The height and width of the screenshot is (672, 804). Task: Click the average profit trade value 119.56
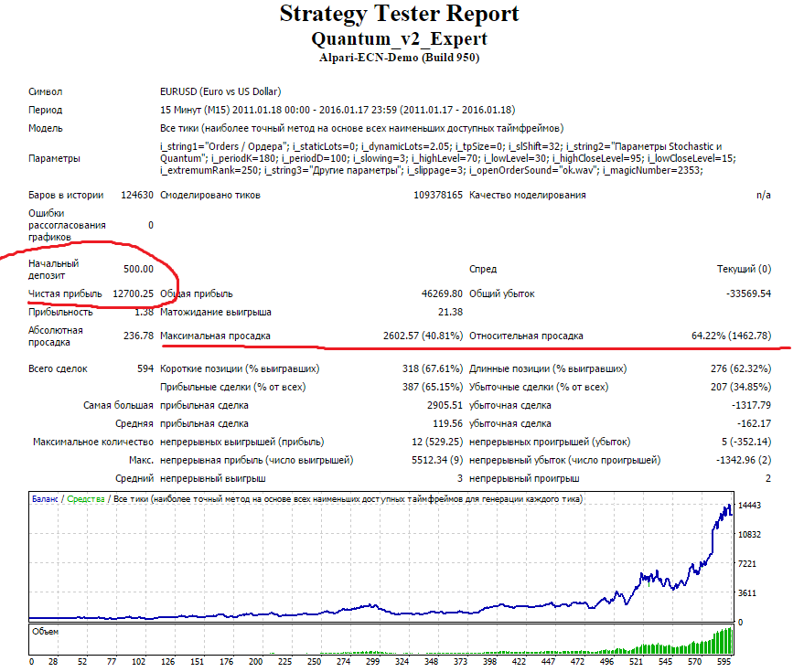[447, 424]
